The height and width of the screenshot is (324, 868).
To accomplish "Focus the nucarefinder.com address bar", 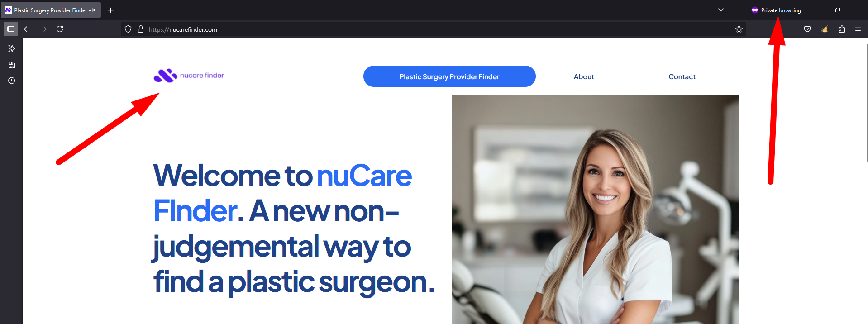I will point(434,29).
